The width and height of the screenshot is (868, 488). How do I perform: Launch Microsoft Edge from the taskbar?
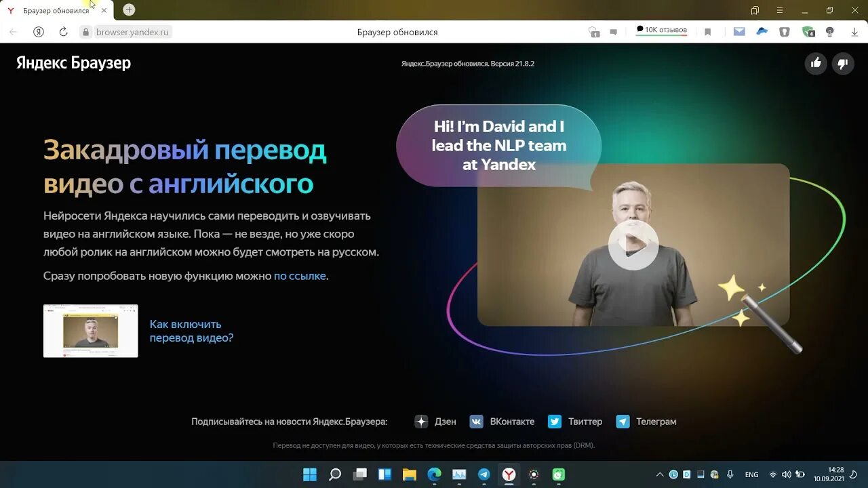(435, 474)
